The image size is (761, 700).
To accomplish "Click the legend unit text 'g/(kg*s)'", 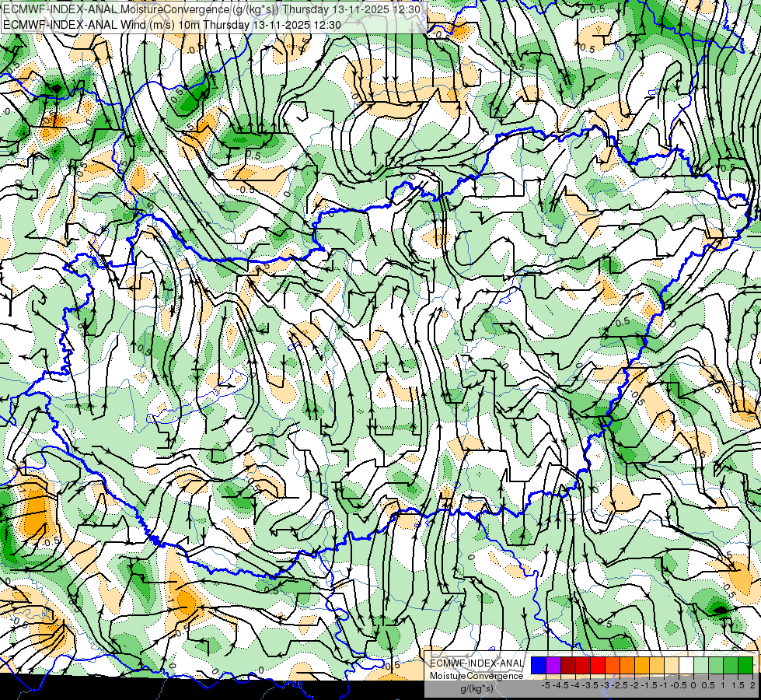I will click(x=476, y=688).
